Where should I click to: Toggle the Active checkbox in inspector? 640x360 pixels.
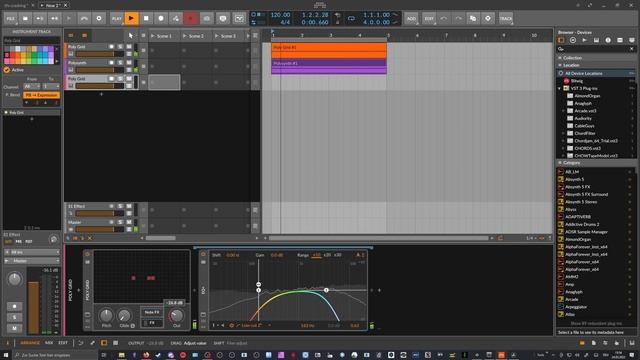coord(7,70)
